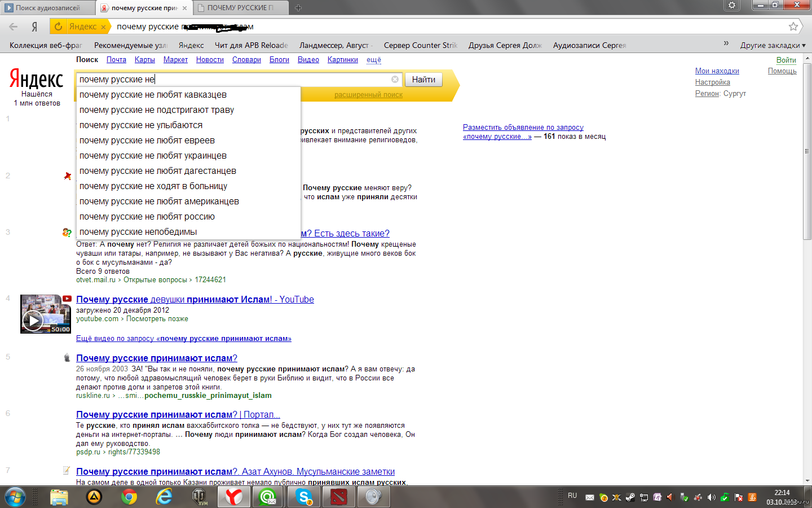Open Windows Explorer from the taskbar

coord(59,497)
